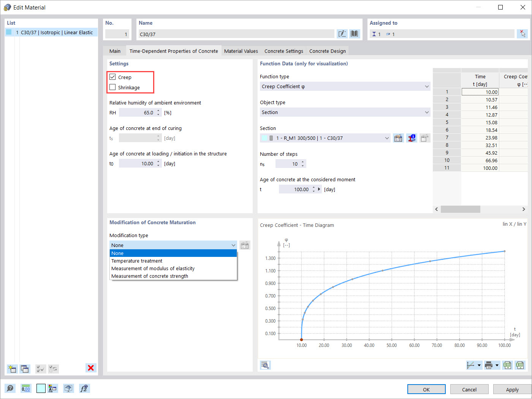Open the section info icon with blue badge
The image size is (532, 399).
(412, 138)
